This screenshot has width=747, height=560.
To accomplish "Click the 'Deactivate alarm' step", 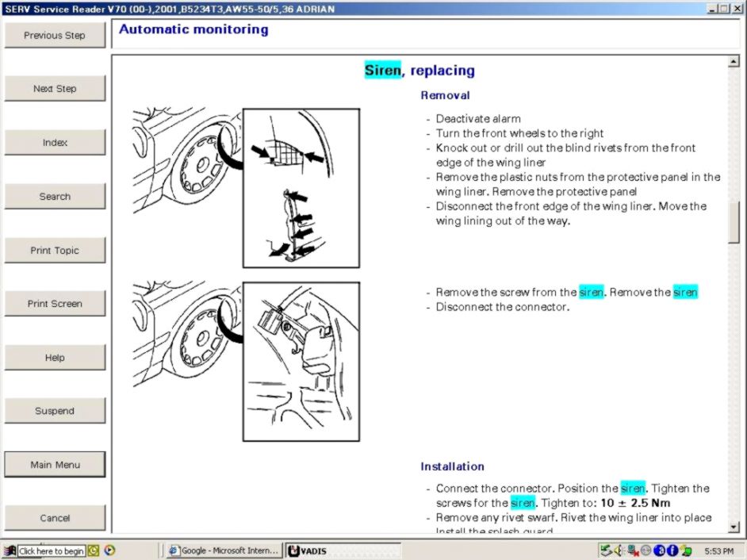I will click(478, 119).
